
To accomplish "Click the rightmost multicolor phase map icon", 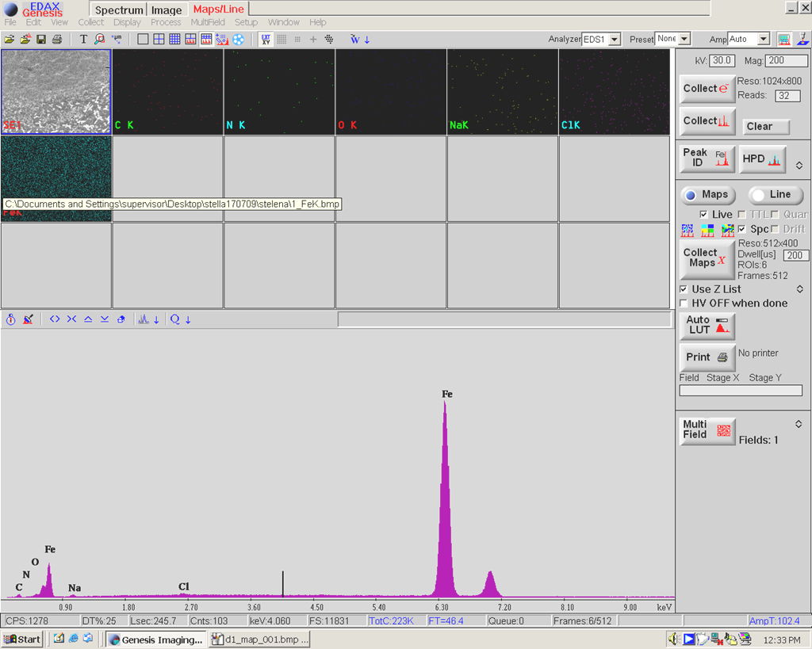I will point(728,230).
